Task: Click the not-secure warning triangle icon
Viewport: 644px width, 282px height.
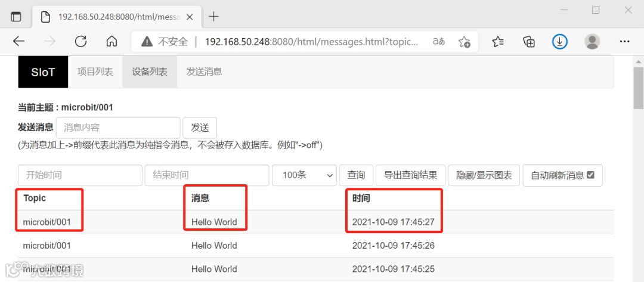Action: 147,42
